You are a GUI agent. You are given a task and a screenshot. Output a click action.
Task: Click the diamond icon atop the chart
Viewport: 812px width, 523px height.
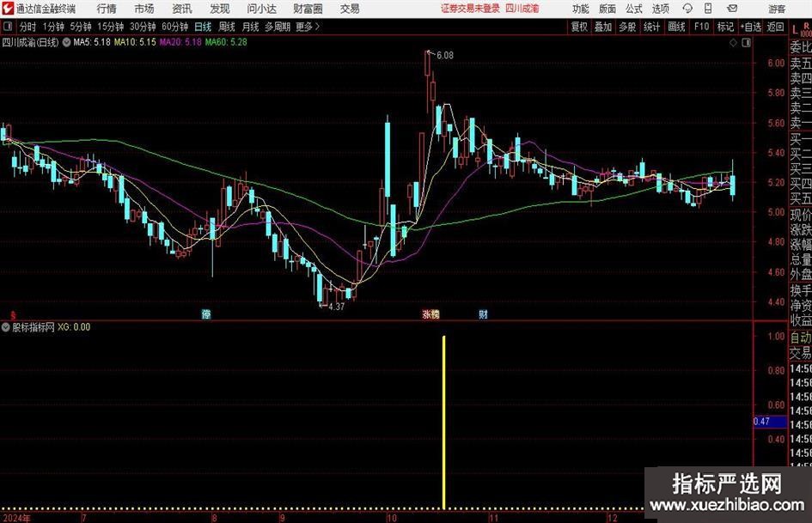pyautogui.click(x=733, y=43)
